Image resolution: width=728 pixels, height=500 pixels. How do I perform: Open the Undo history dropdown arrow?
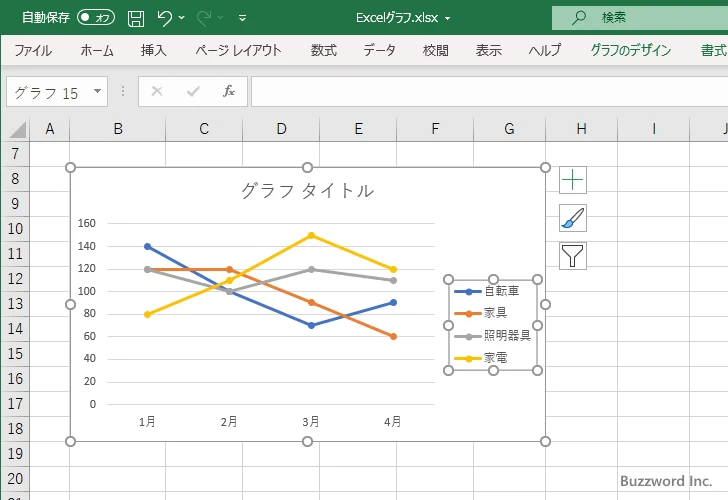182,18
